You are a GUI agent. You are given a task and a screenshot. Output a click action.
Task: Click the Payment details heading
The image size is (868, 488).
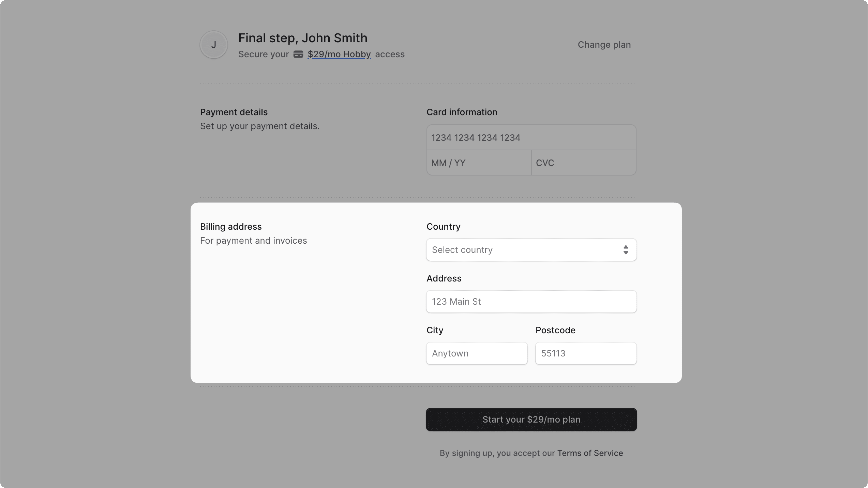[x=234, y=112]
